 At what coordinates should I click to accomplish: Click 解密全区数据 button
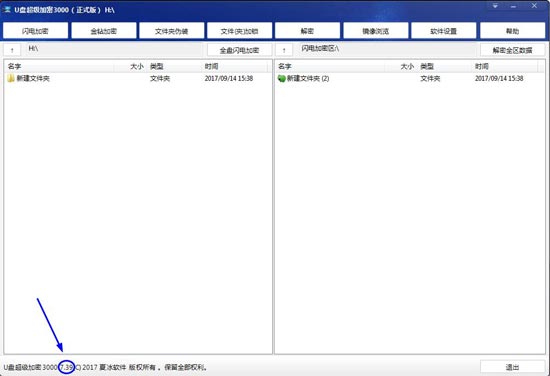coord(512,50)
